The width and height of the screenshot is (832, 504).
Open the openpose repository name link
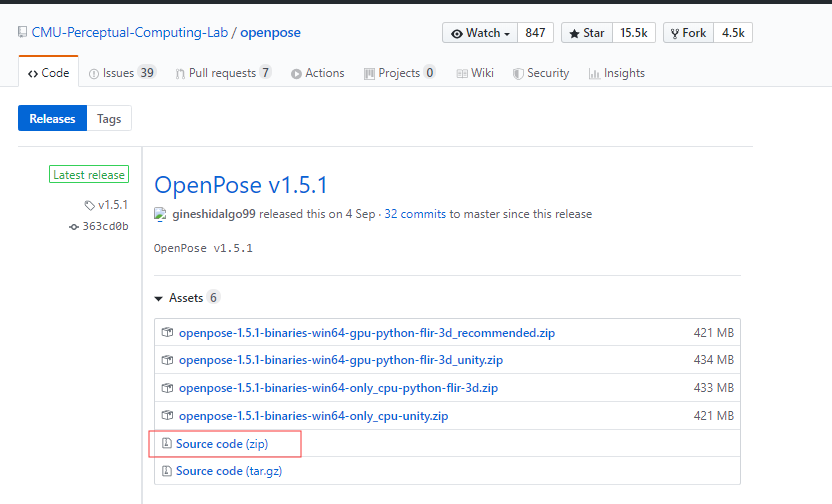[271, 32]
